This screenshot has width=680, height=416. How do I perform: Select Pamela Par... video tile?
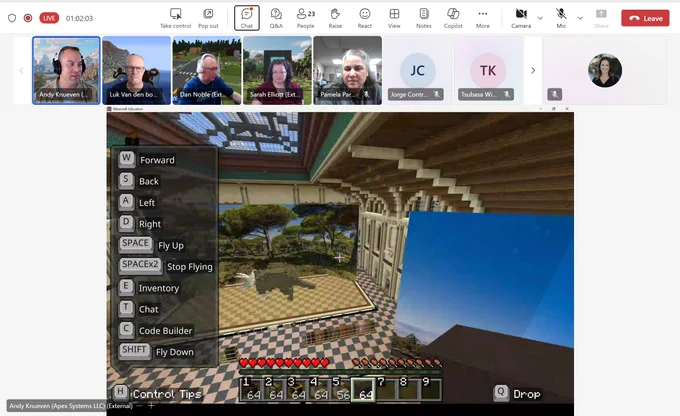[347, 70]
